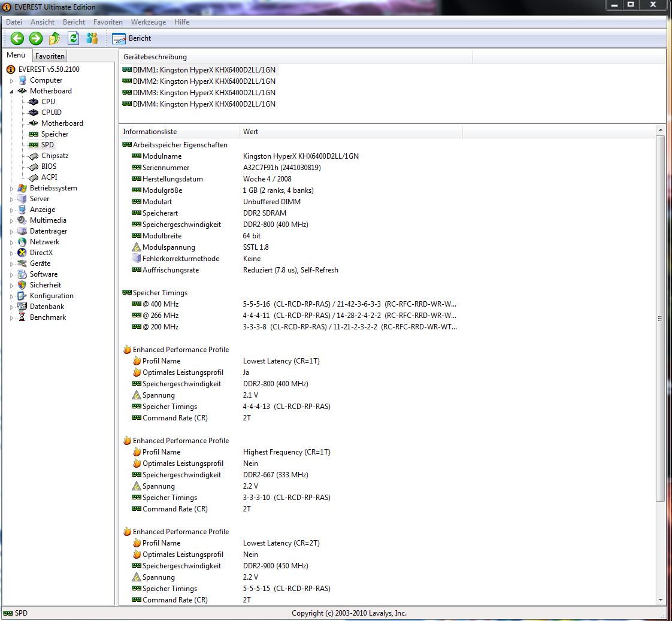672x621 pixels.
Task: Click the Up level toolbar icon
Action: (x=55, y=38)
